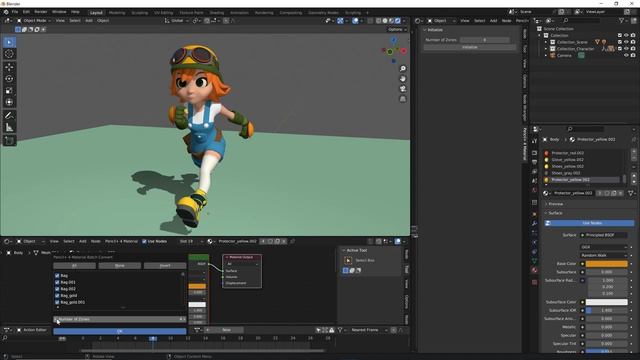Toggle Collection_Scene exclude checkbox in outliner
Image resolution: width=640 pixels, height=360 pixels.
pyautogui.click(x=620, y=42)
